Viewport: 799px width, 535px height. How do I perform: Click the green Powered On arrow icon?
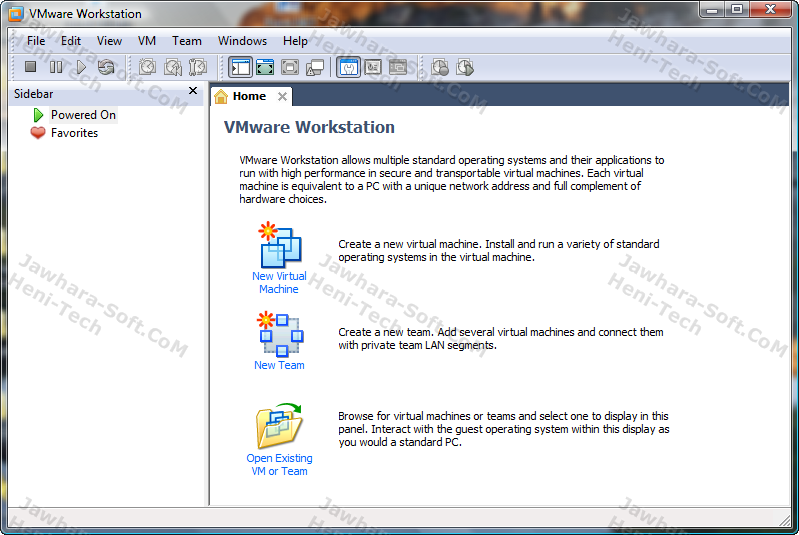point(38,115)
